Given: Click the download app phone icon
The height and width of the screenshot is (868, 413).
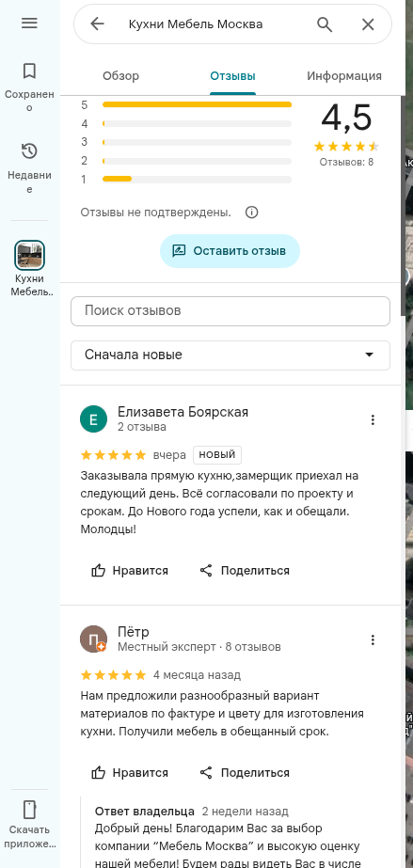Looking at the screenshot, I should 29,809.
